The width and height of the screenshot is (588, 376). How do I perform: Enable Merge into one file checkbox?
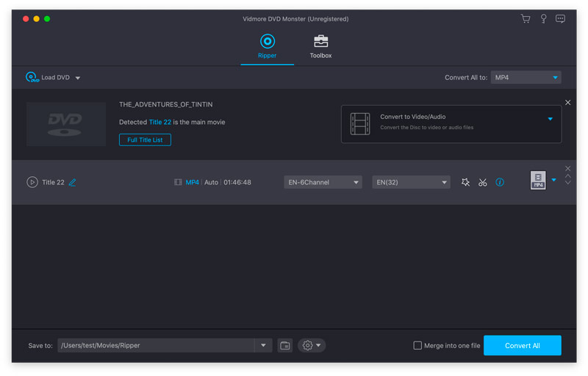point(417,345)
